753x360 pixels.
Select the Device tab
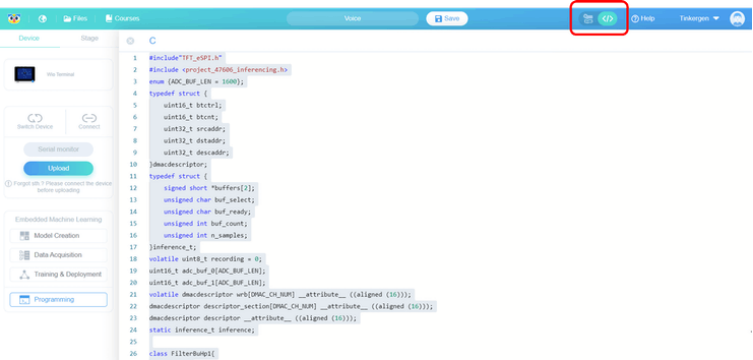point(29,38)
